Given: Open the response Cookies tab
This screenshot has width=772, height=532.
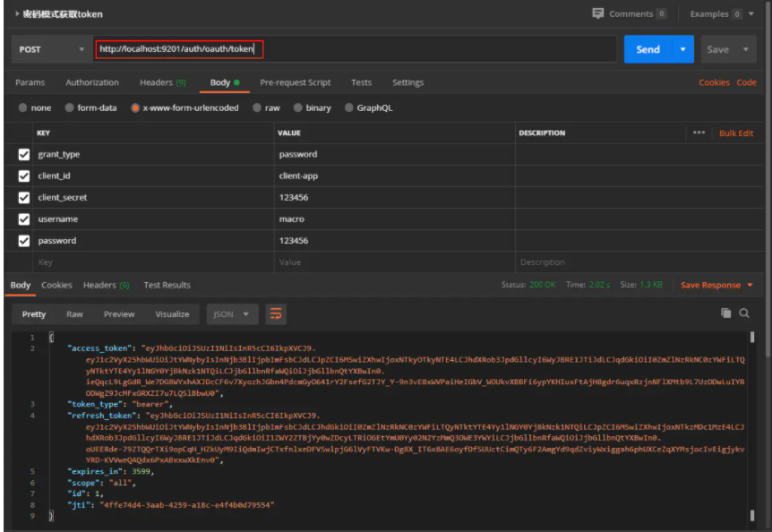Looking at the screenshot, I should point(56,285).
